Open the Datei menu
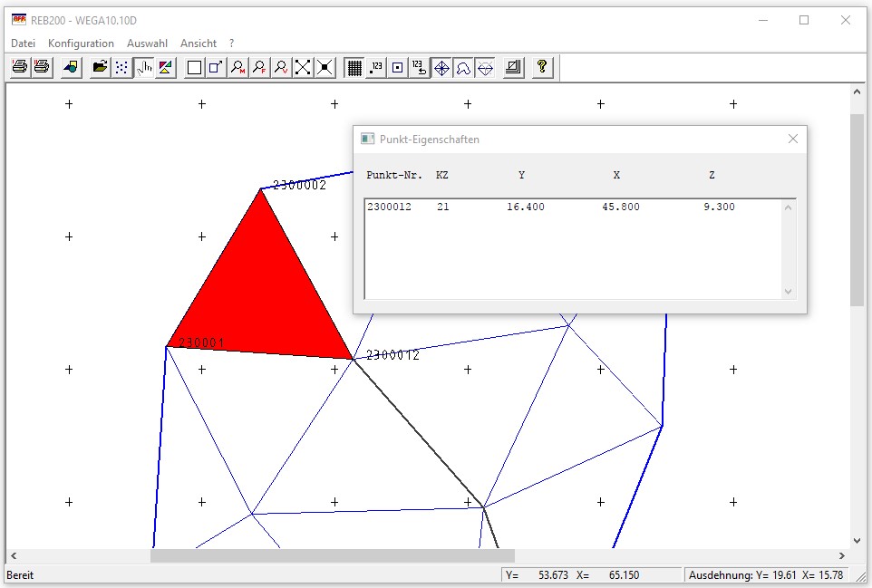 tap(23, 43)
